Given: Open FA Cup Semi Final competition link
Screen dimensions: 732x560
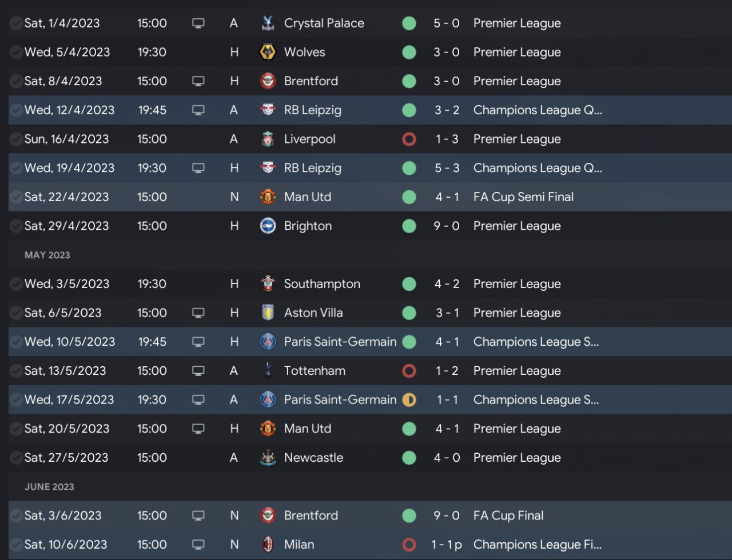Looking at the screenshot, I should (x=523, y=197).
